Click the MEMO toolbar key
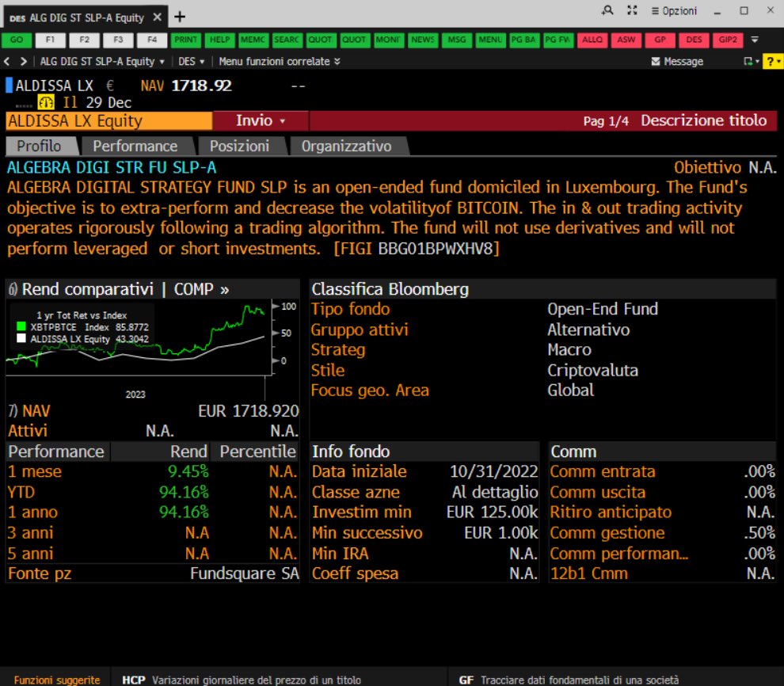 pos(253,40)
